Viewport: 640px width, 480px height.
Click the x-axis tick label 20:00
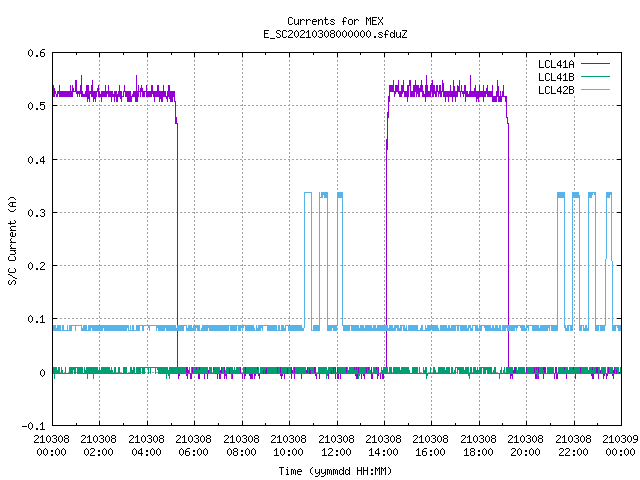(525, 452)
